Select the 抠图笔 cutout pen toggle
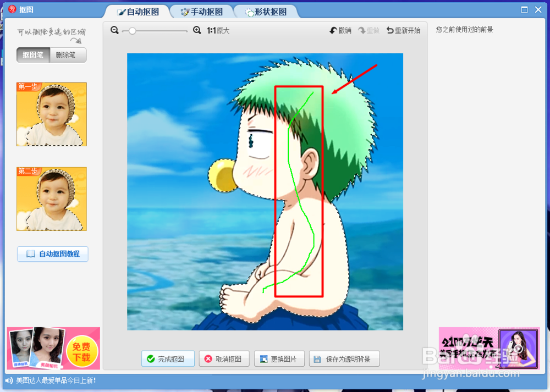Viewport: 550px width, 392px height. click(x=33, y=55)
